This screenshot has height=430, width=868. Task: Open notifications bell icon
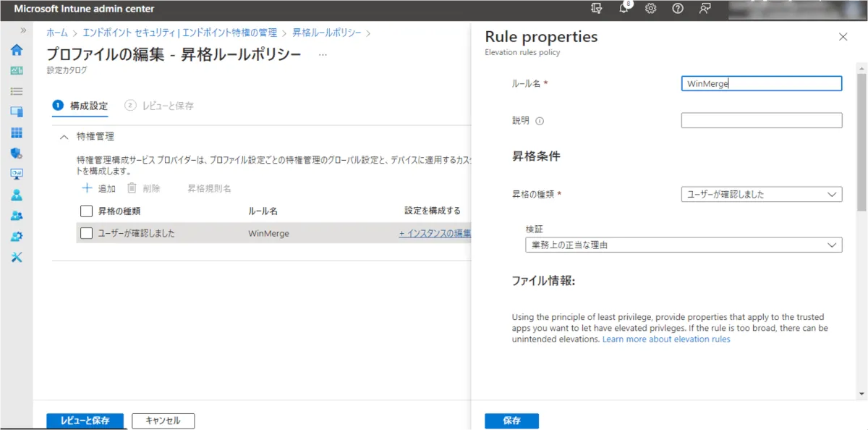(624, 9)
